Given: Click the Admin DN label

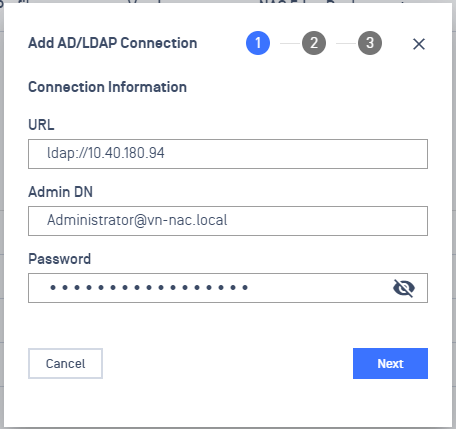Looking at the screenshot, I should [x=60, y=192].
